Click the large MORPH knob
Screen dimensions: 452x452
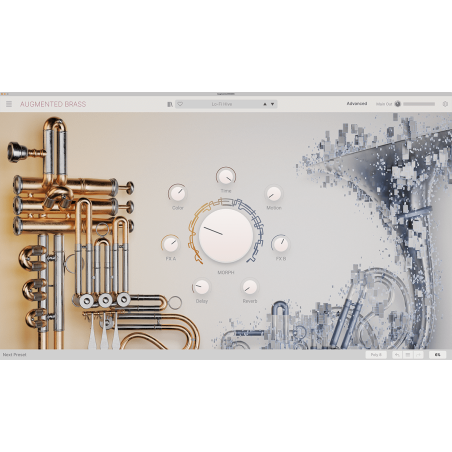(x=226, y=235)
